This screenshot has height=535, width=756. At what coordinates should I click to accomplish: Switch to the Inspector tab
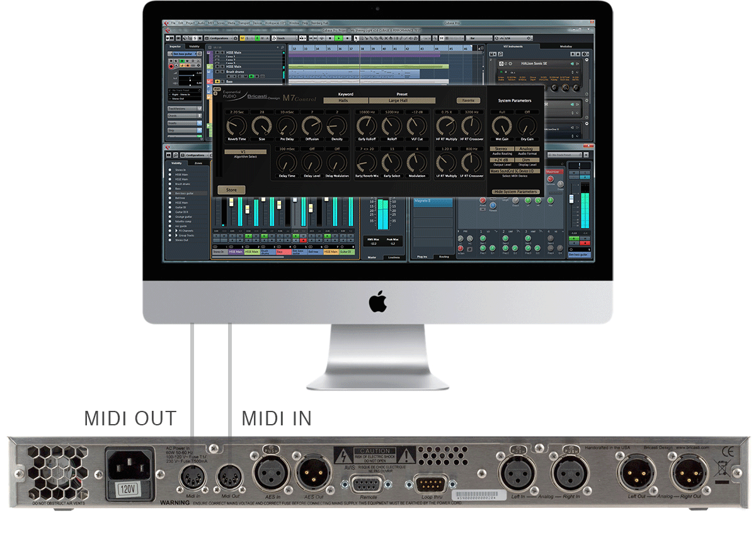[x=176, y=46]
